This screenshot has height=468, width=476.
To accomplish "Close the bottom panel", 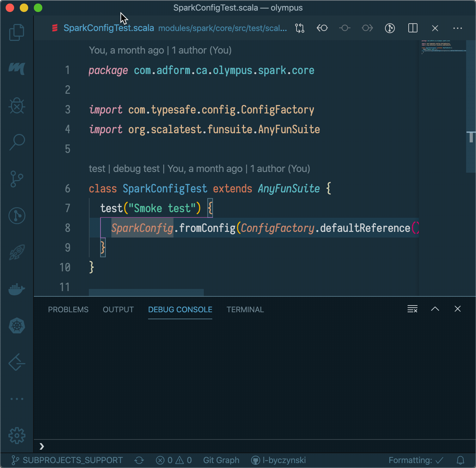I will click(x=458, y=309).
